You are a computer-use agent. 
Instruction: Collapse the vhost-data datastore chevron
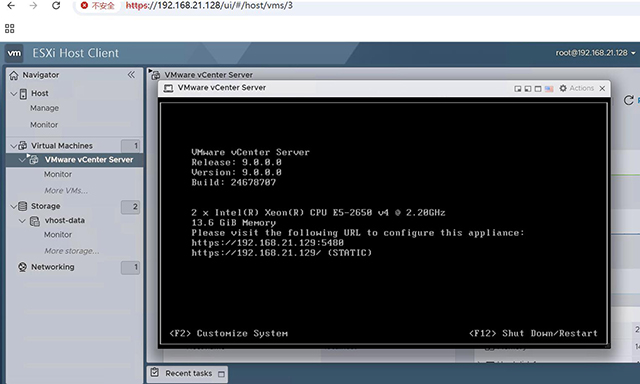tap(22, 221)
